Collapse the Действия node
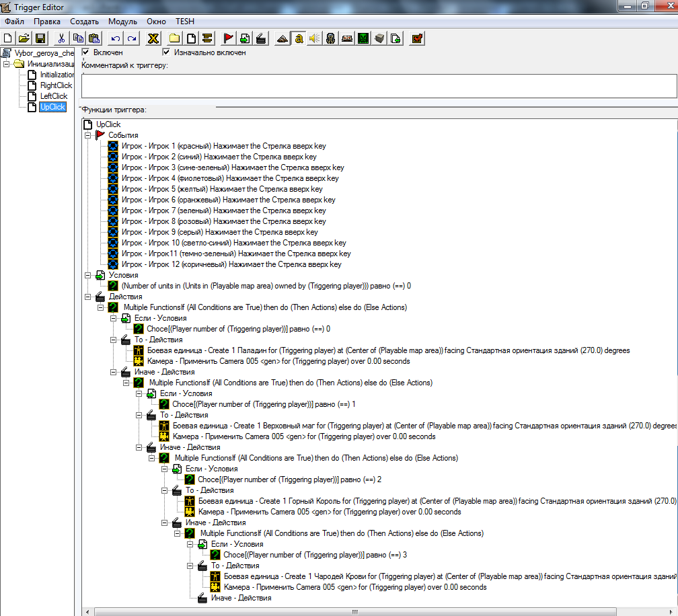Image resolution: width=678 pixels, height=616 pixels. point(87,297)
